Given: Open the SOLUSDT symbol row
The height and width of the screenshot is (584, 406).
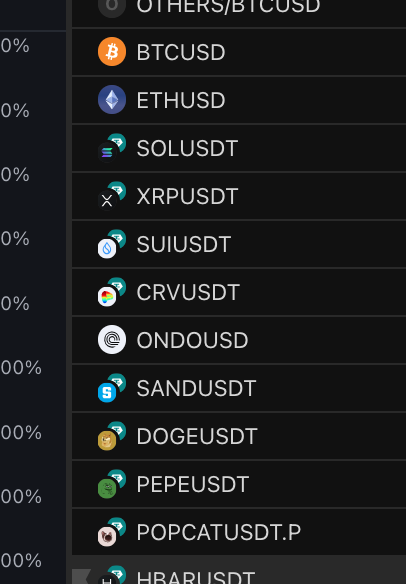Looking at the screenshot, I should coord(239,148).
